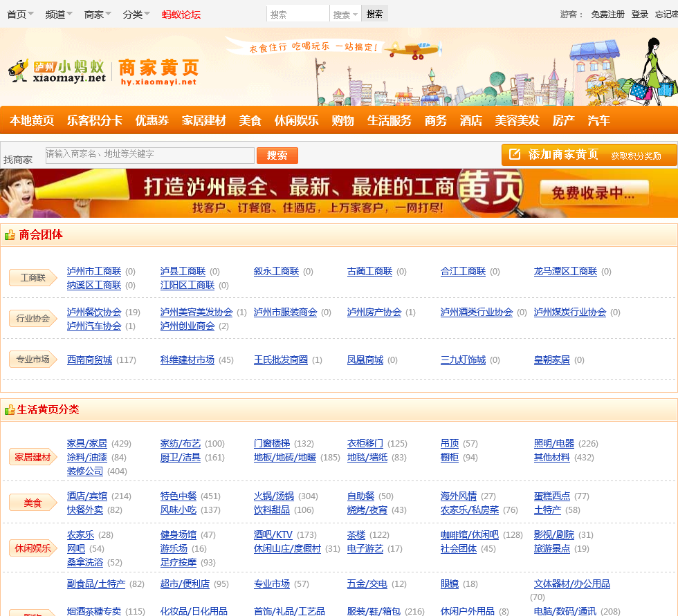
Task: Click the 免费注册 link
Action: 607,15
